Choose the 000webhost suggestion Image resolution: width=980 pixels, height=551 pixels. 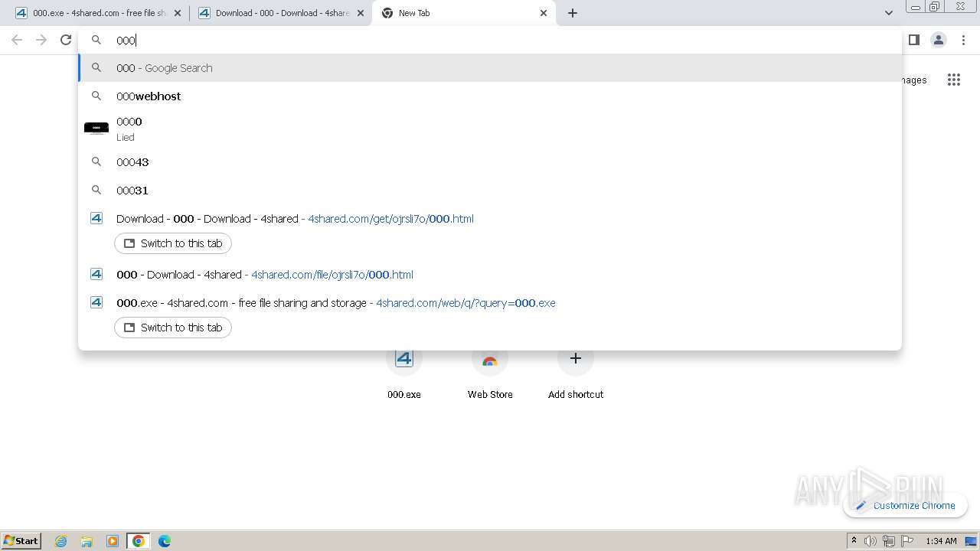point(490,96)
